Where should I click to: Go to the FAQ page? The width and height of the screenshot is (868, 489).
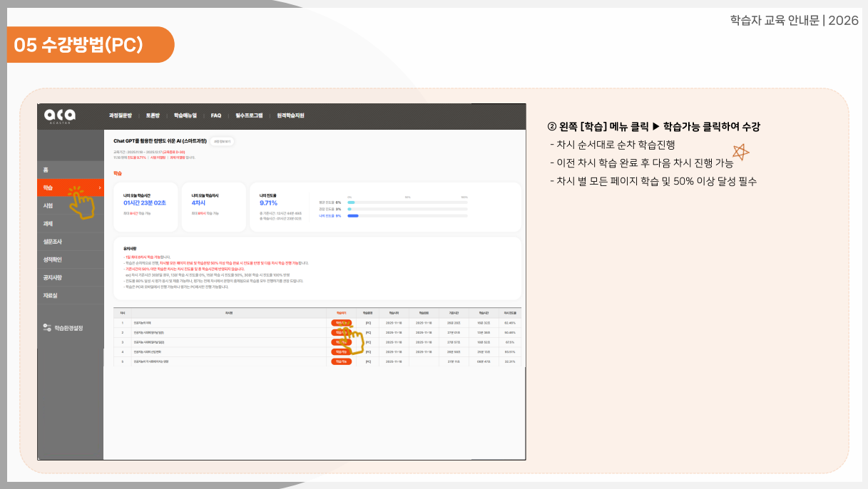[x=216, y=115]
